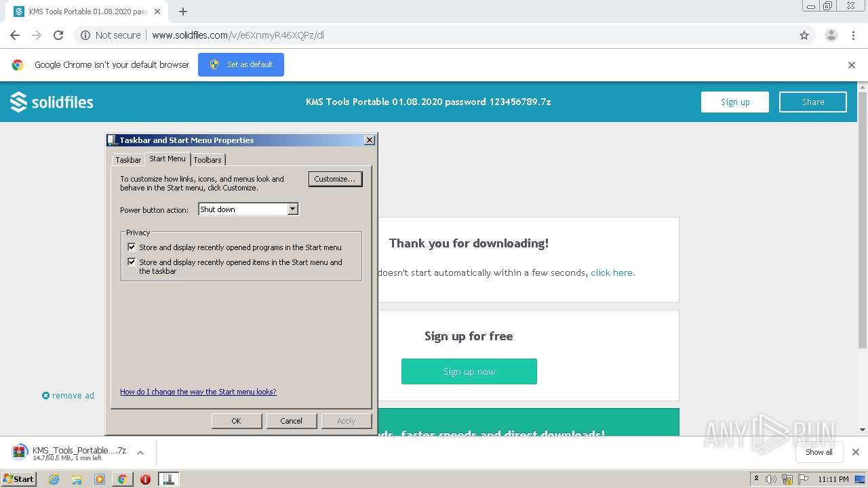The width and height of the screenshot is (868, 488).
Task: Click Show all downloads button
Action: [819, 452]
